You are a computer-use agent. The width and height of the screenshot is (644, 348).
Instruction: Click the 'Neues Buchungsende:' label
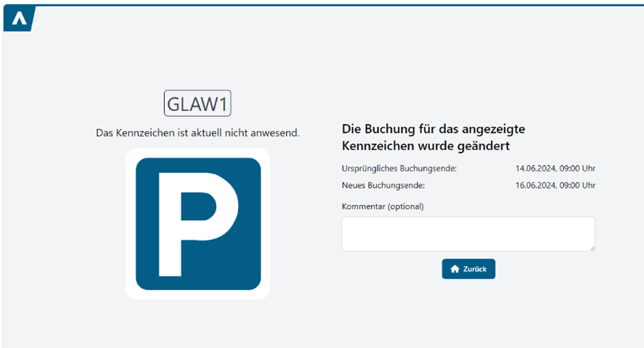point(383,185)
